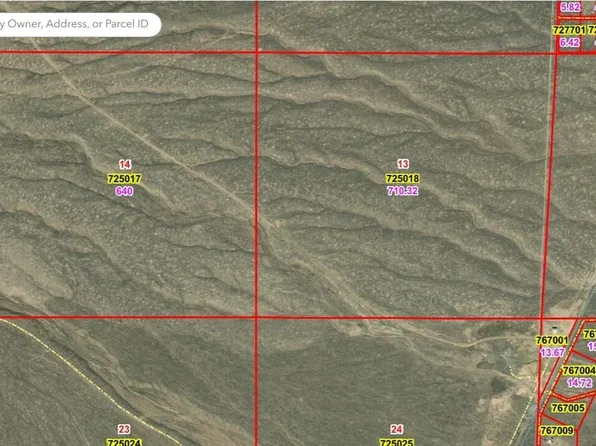Select parcel label 767004
The height and width of the screenshot is (446, 596).
579,370
